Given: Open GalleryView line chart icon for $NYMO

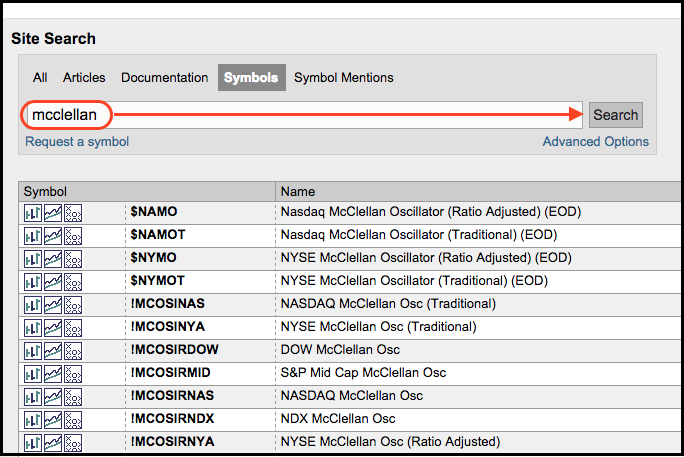Looking at the screenshot, I should (53, 259).
